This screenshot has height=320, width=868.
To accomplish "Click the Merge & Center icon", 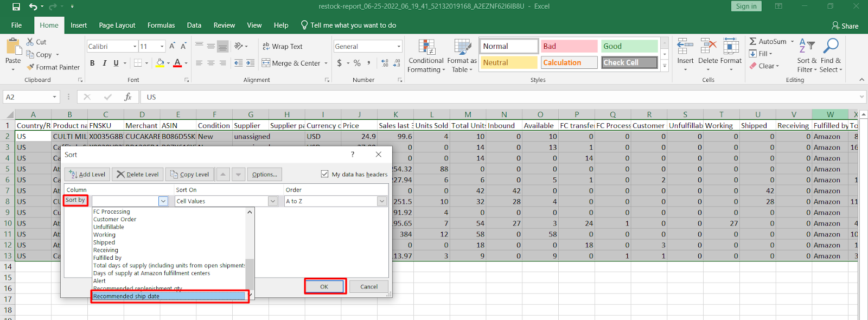I will pyautogui.click(x=266, y=63).
